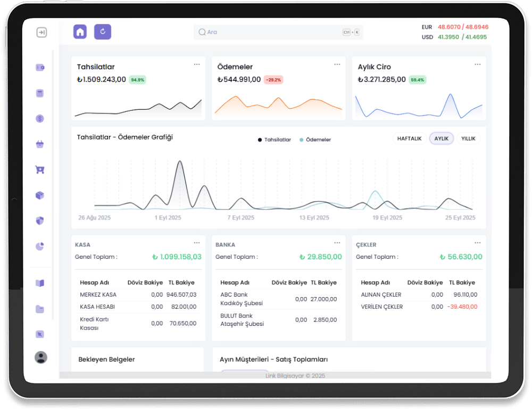Viewport: 532px width, 410px height.
Task: Click the Home button in top bar
Action: (80, 32)
